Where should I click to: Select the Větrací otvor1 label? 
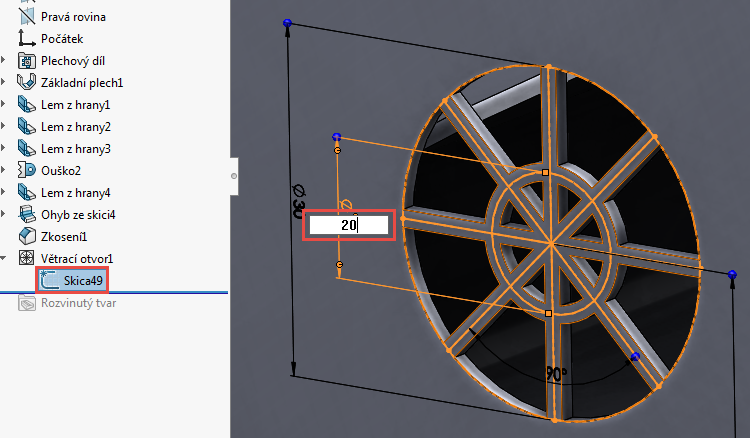click(77, 259)
